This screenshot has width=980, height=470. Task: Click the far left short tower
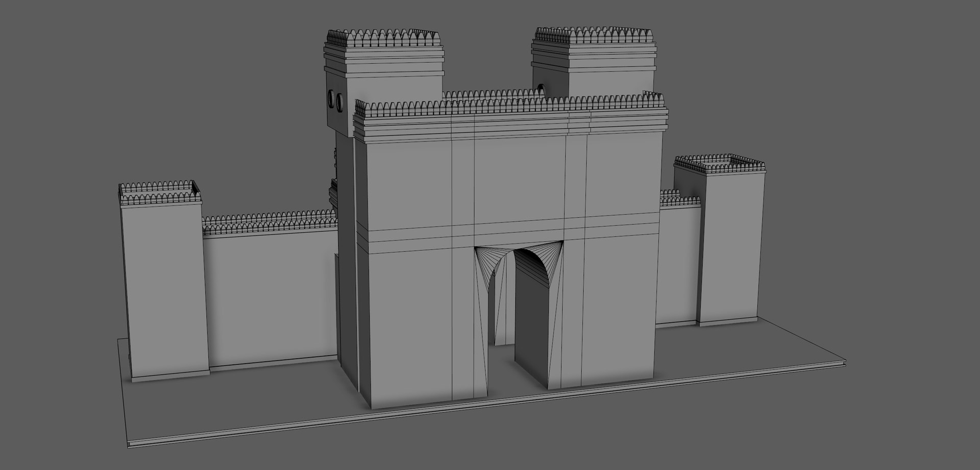(164, 281)
